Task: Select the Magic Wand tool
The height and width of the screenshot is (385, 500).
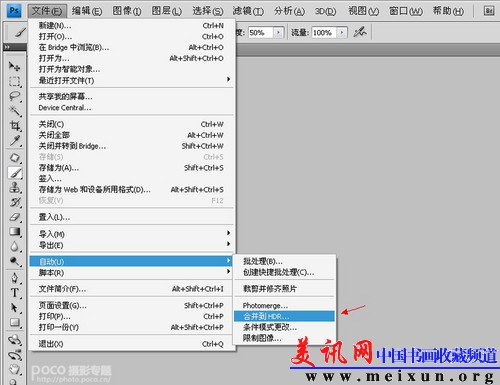Action: [14, 111]
